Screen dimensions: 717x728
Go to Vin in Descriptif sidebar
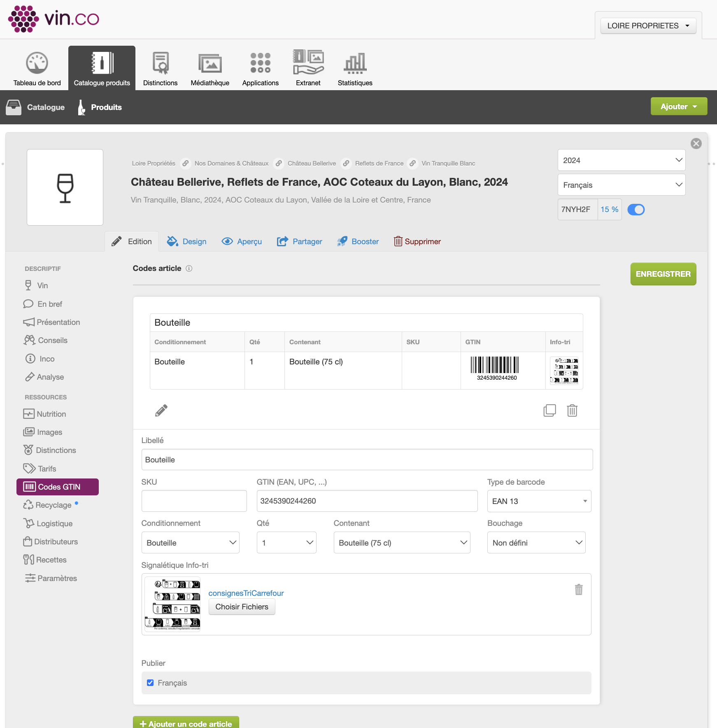(x=36, y=285)
